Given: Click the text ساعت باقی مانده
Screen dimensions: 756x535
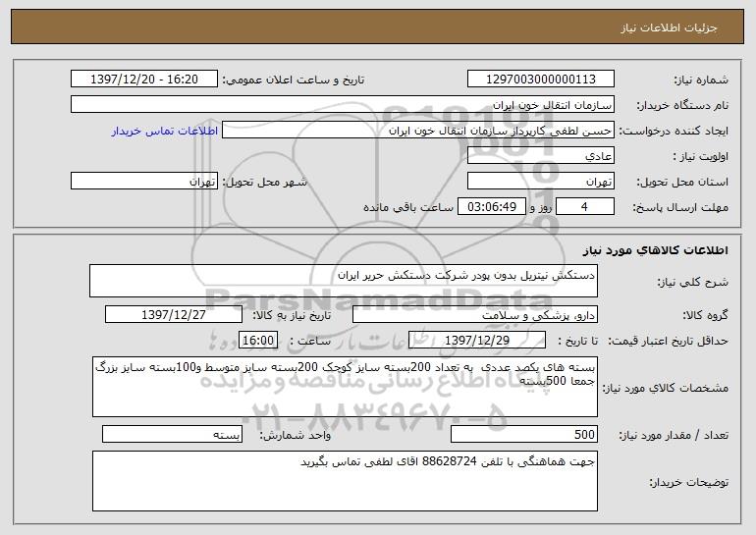Looking at the screenshot, I should pos(408,208).
